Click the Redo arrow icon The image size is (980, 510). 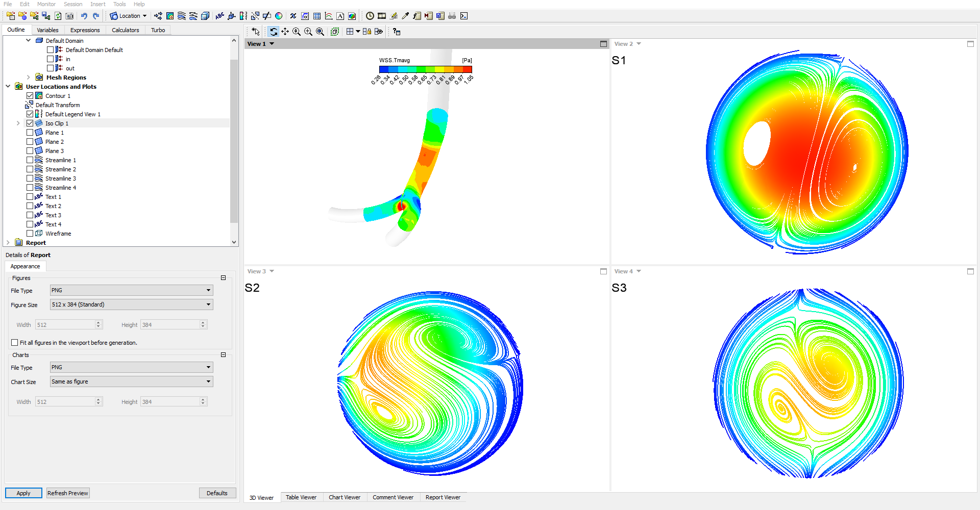click(x=96, y=16)
